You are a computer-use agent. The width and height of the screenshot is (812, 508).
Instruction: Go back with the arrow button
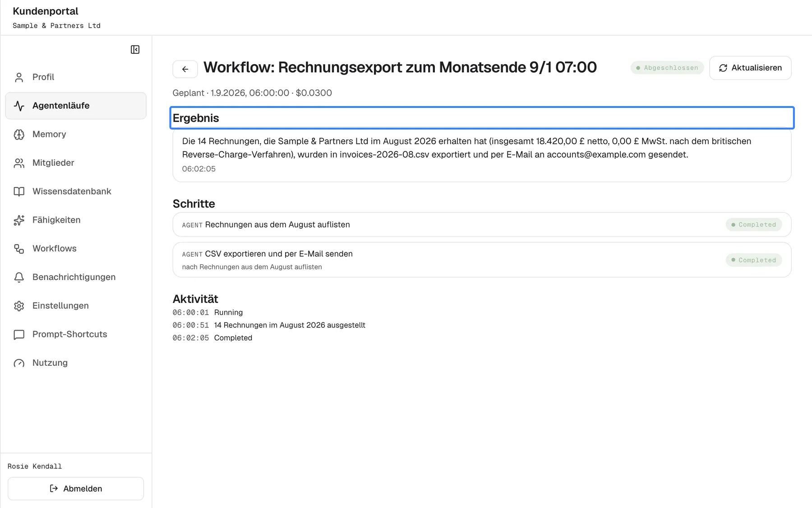(x=185, y=69)
